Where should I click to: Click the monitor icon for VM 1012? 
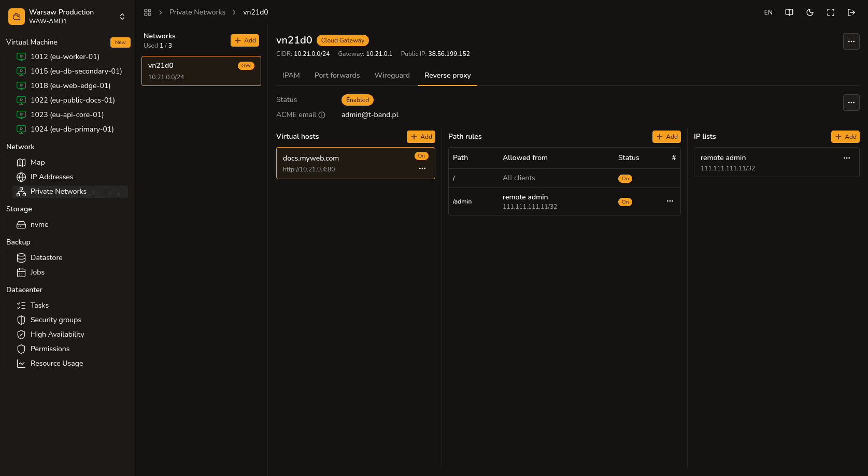pos(21,56)
